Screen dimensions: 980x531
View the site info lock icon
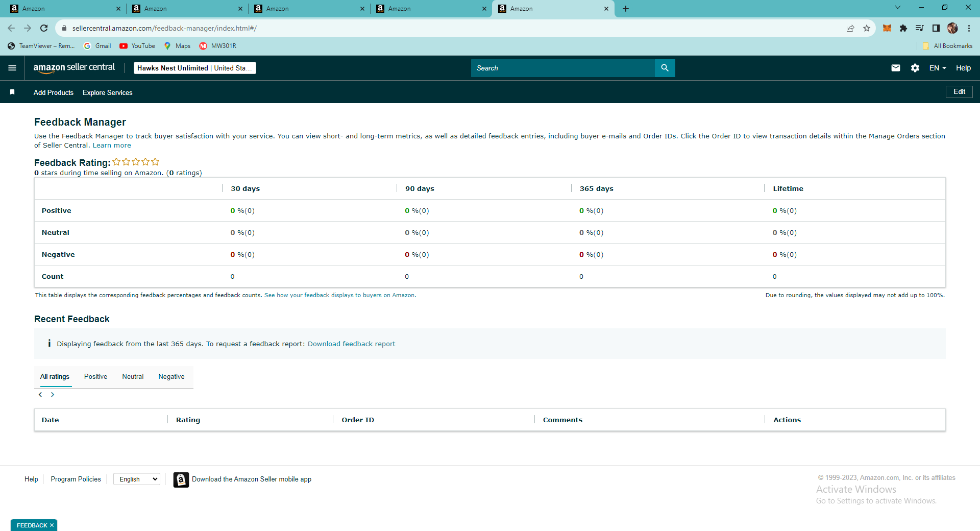pyautogui.click(x=64, y=28)
